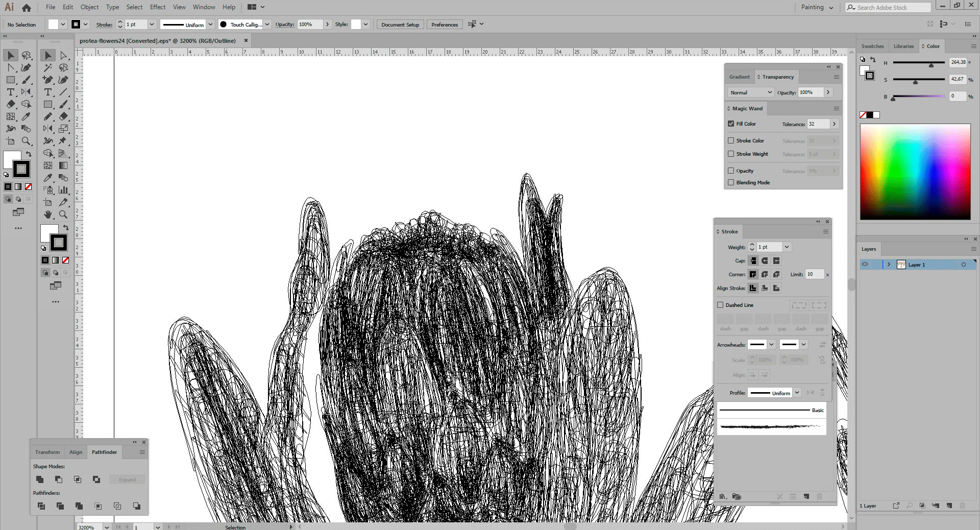Viewport: 980px width, 530px height.
Task: Click the S saturation slider track
Action: (x=918, y=80)
